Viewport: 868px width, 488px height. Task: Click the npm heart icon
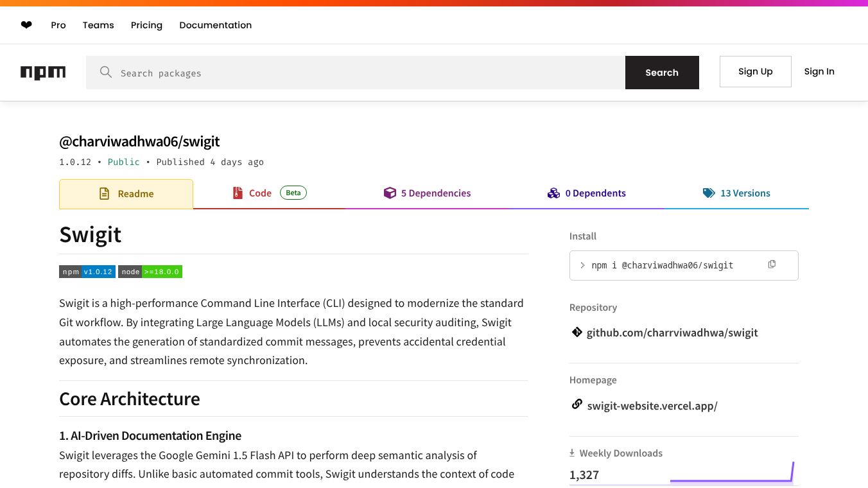coord(26,25)
